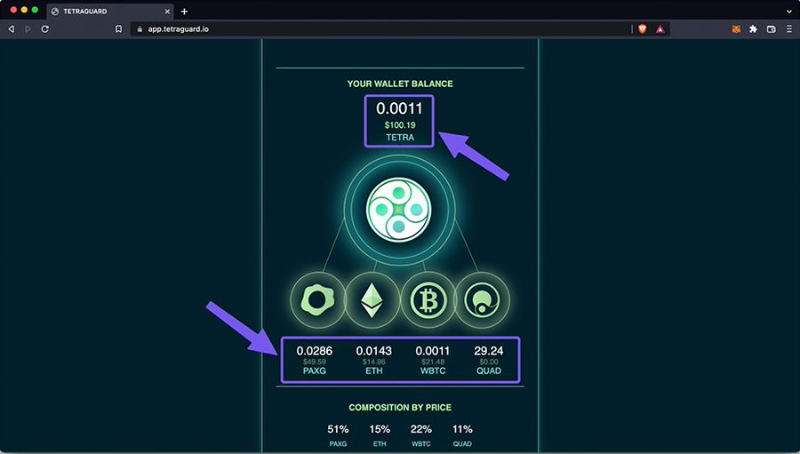Viewport: 800px width, 454px height.
Task: Open a new tab with plus button
Action: tap(184, 11)
